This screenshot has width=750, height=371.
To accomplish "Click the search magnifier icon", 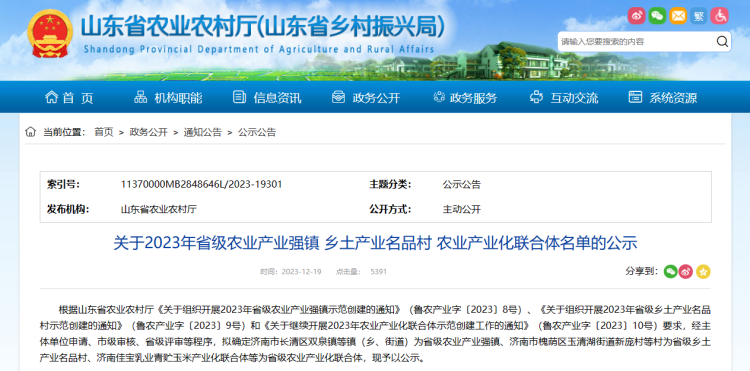I will coord(722,42).
